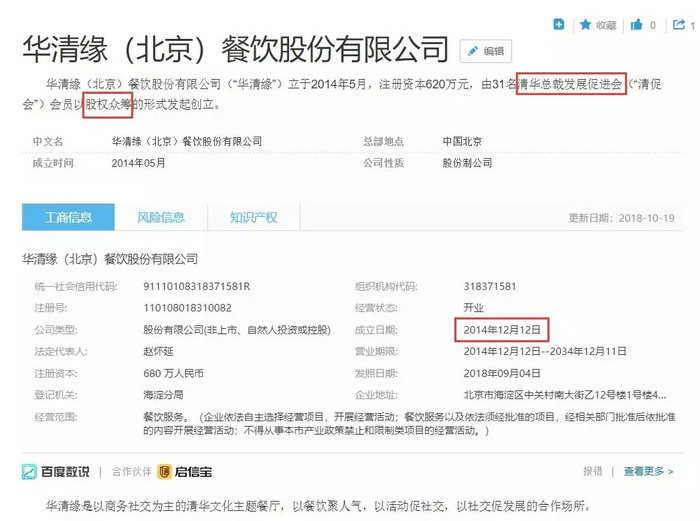The height and width of the screenshot is (521, 700).
Task: Click the company title heading
Action: [x=235, y=47]
